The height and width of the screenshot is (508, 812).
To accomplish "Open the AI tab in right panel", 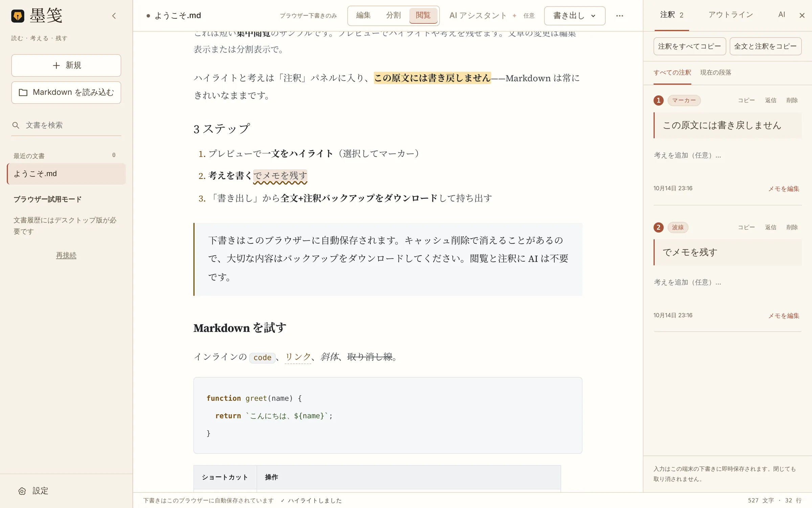I will pyautogui.click(x=782, y=15).
